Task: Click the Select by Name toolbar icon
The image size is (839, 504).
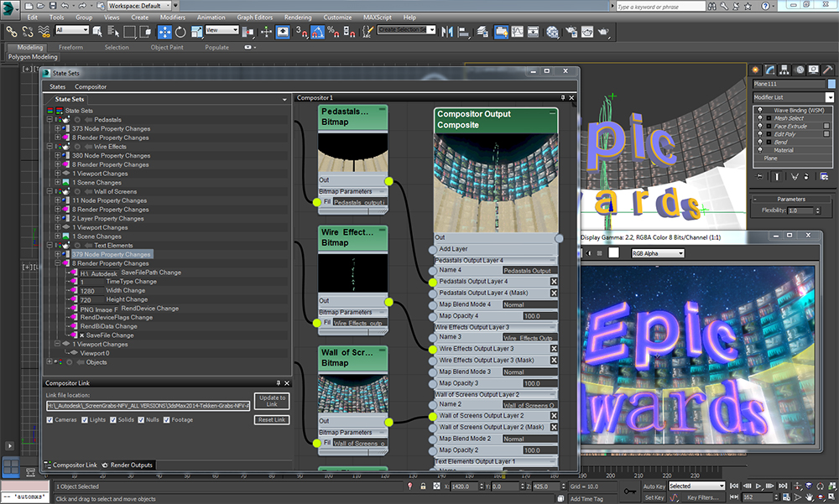Action: 113,32
